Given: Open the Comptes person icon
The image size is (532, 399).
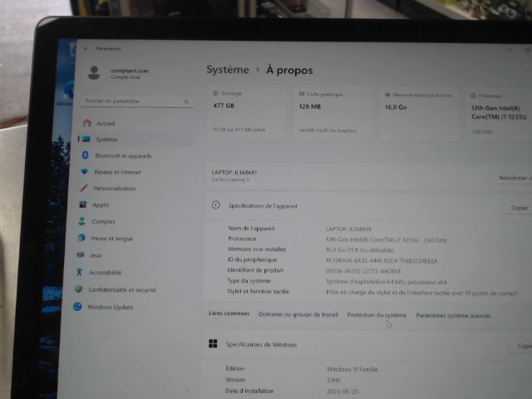Looking at the screenshot, I should [x=82, y=221].
